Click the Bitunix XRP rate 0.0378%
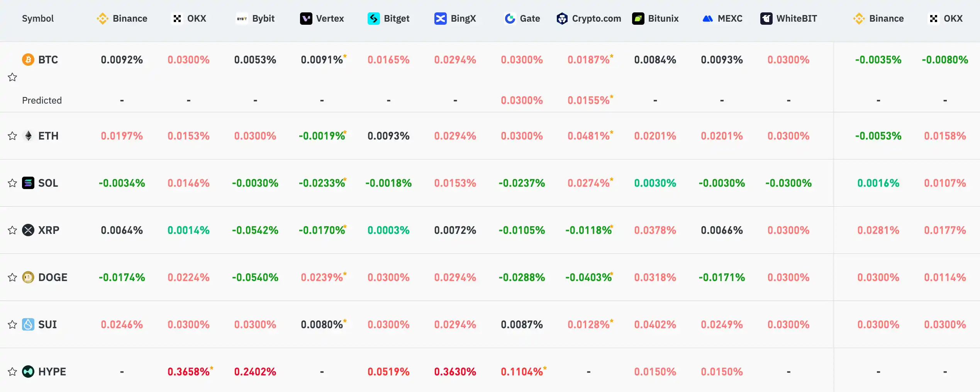This screenshot has height=392, width=980. pos(655,230)
